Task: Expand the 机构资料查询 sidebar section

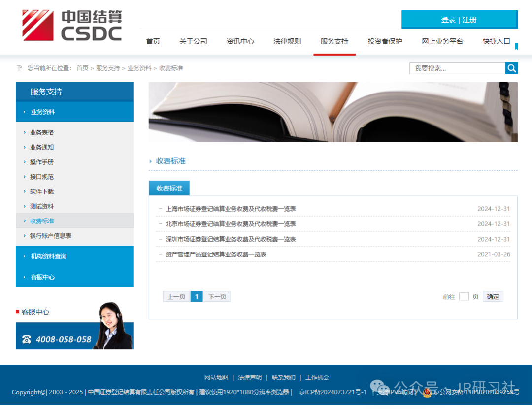Action: [75, 256]
